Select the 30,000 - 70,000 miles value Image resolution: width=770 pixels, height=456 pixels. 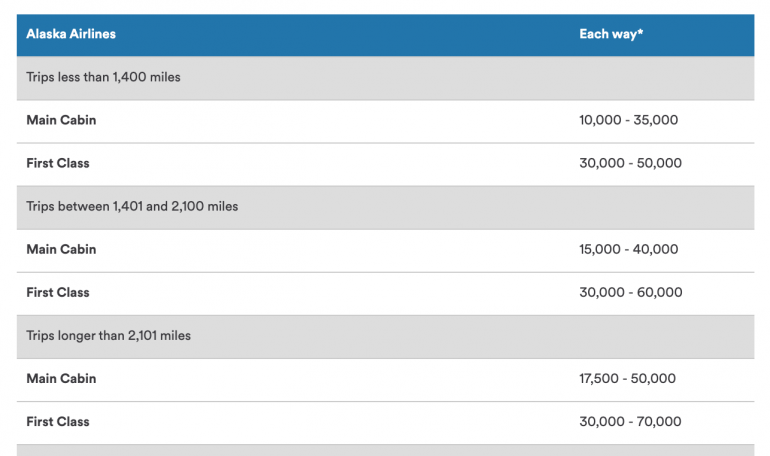630,422
